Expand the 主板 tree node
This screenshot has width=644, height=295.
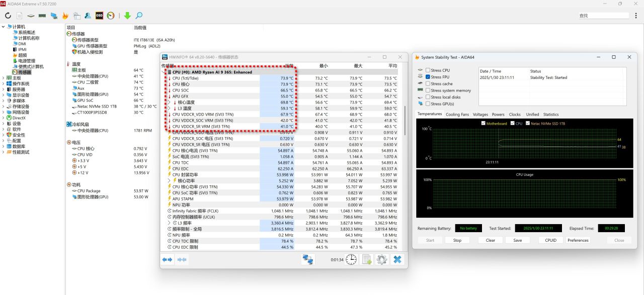click(4, 78)
